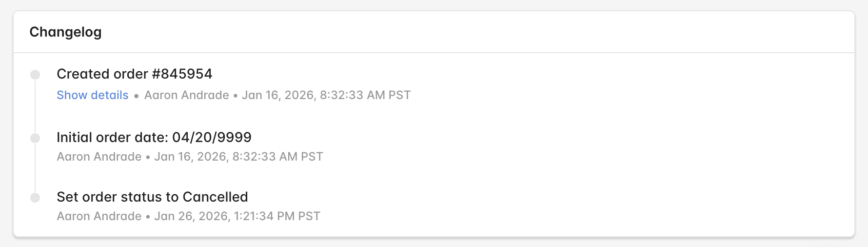Click the bullet separator after Show details

pyautogui.click(x=137, y=96)
